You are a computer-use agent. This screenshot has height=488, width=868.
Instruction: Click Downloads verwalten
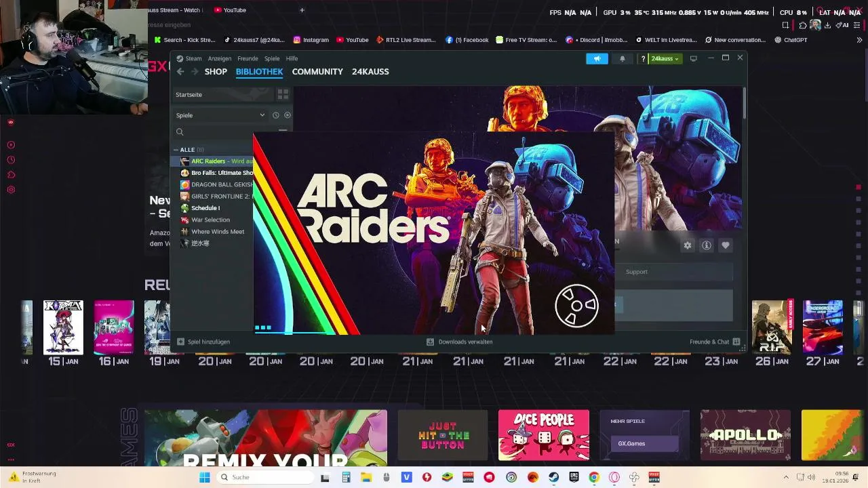pyautogui.click(x=465, y=342)
